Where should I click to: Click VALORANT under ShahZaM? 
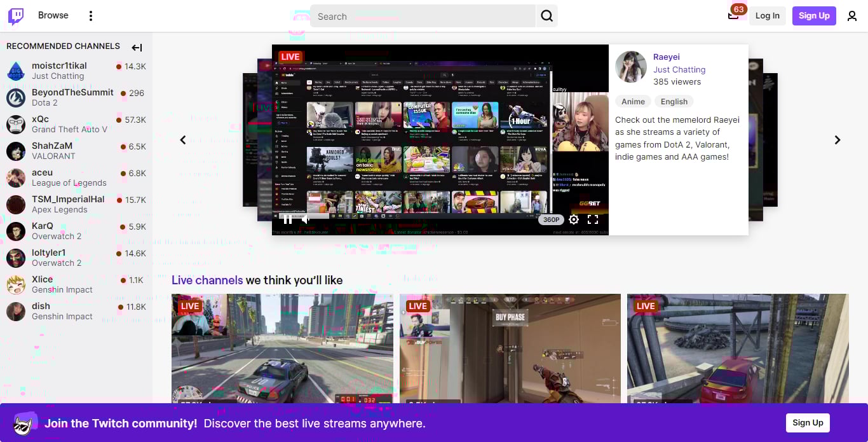[53, 156]
